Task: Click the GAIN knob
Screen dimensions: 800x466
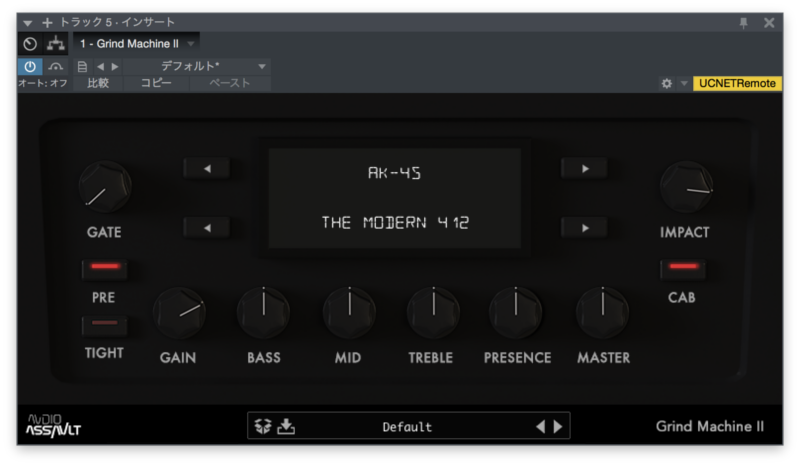Action: coord(179,313)
